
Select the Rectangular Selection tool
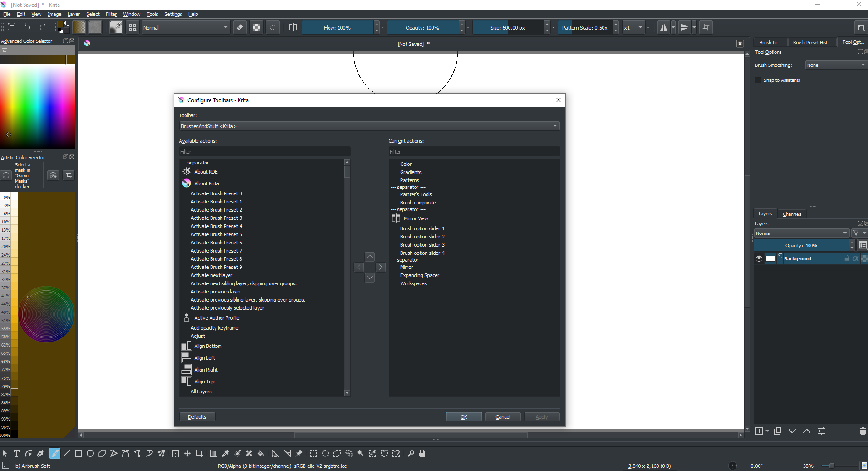coord(314,453)
